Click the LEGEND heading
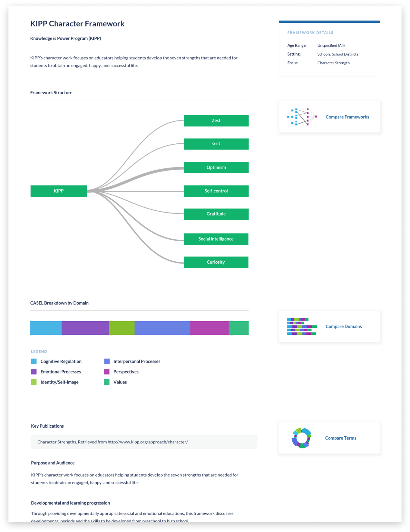The height and width of the screenshot is (532, 410). coord(39,351)
